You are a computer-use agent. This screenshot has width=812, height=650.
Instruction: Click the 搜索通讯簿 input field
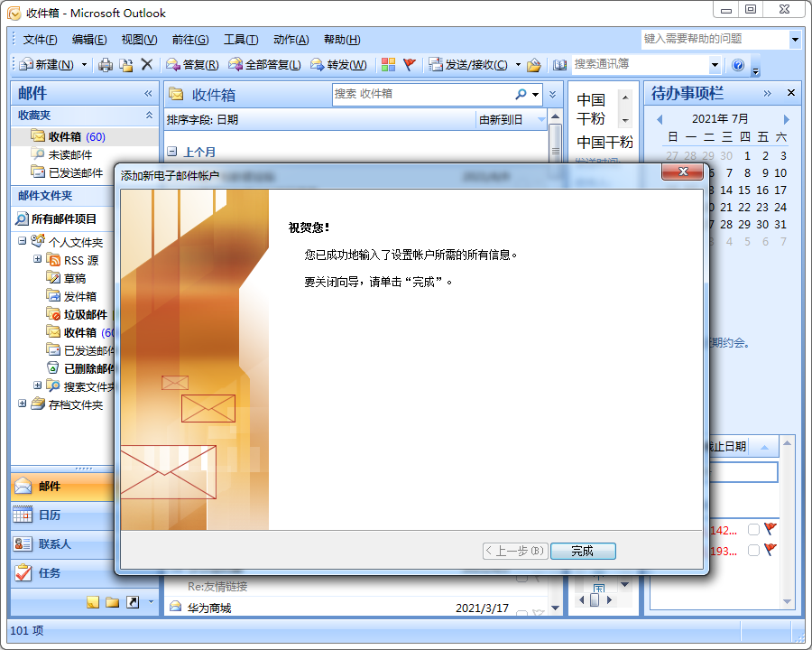tap(640, 65)
